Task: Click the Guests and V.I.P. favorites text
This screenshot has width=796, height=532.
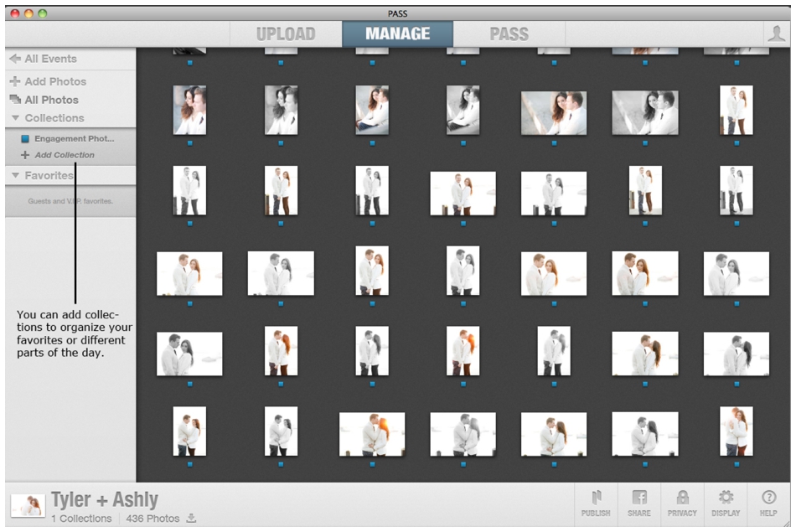Action: click(x=70, y=201)
